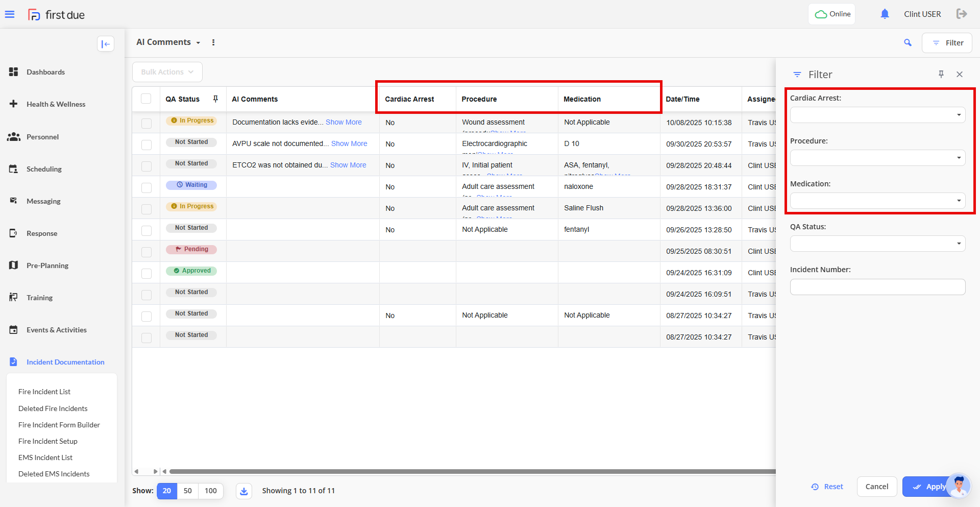Pin the Filter panel
This screenshot has width=980, height=507.
(x=941, y=75)
